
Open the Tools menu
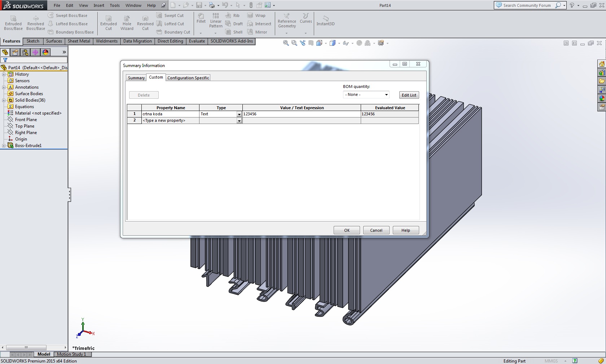click(114, 5)
